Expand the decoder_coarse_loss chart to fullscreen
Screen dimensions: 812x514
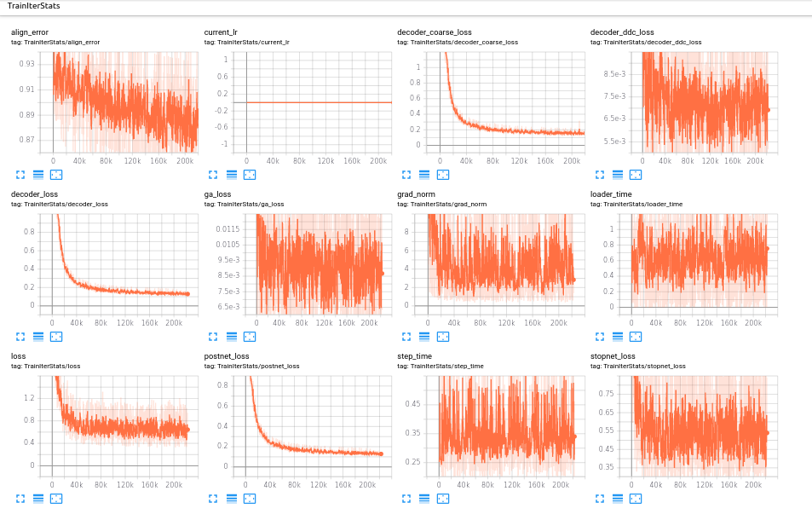(405, 174)
